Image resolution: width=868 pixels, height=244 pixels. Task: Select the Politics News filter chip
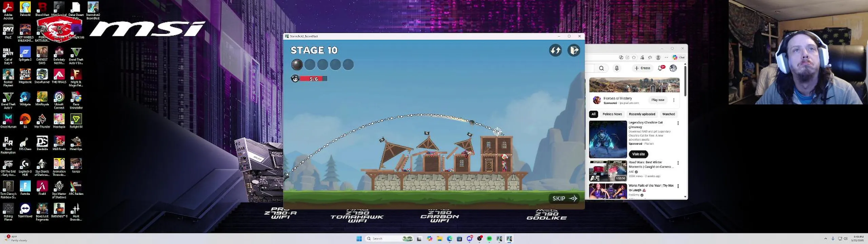pos(612,114)
